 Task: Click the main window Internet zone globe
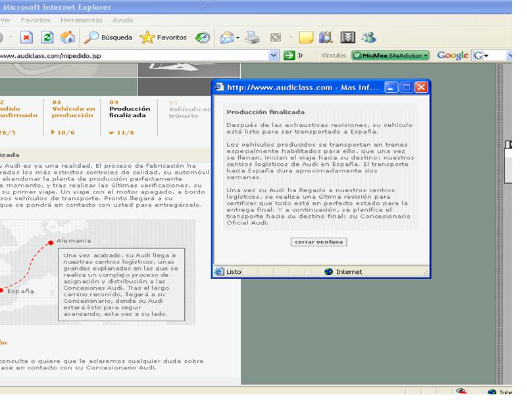(492, 392)
